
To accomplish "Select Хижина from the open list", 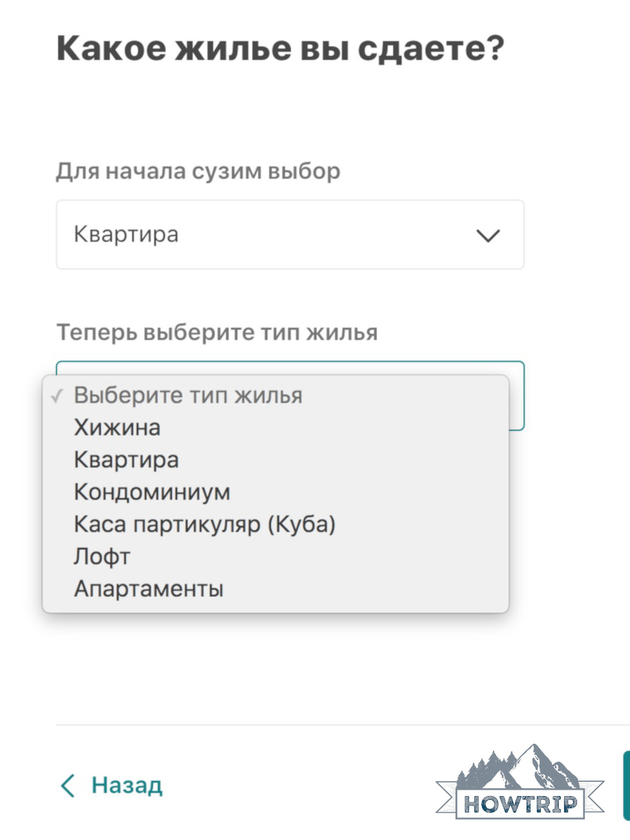I will coord(118,428).
